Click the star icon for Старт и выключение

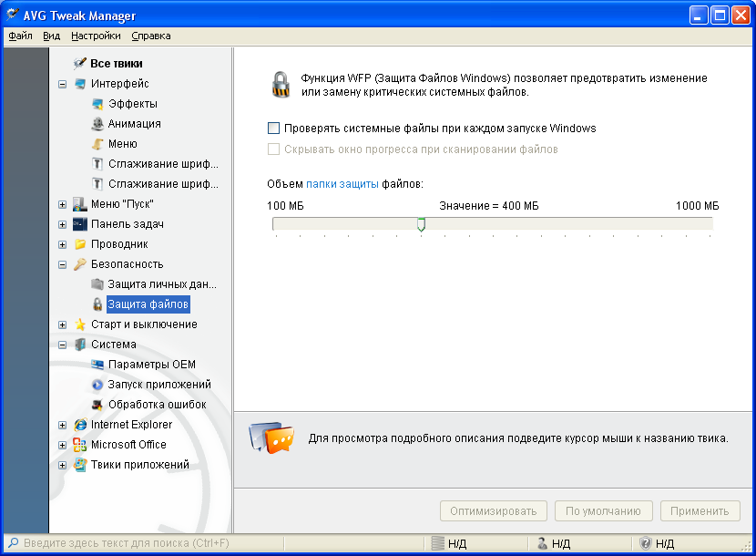coord(80,324)
